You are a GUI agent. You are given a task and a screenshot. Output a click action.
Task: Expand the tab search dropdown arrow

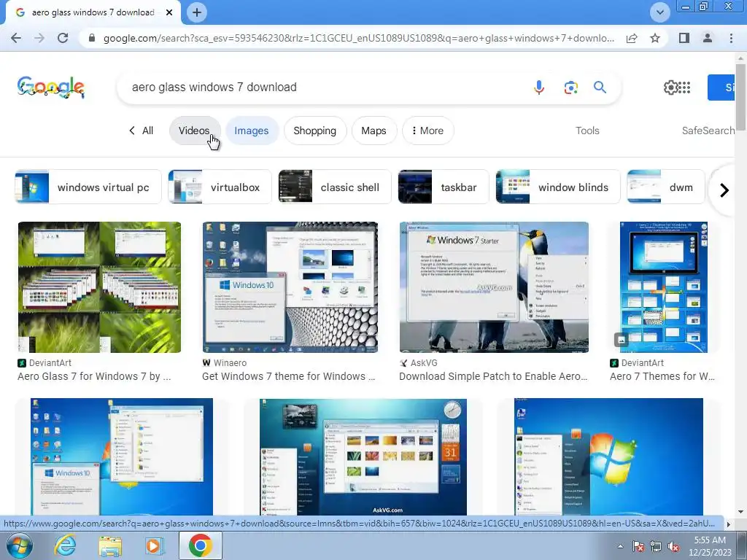tap(659, 12)
